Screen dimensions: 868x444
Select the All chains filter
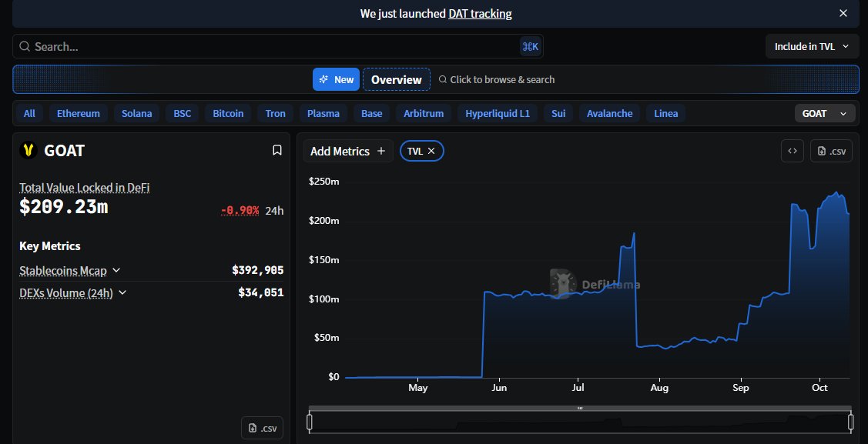tap(29, 113)
